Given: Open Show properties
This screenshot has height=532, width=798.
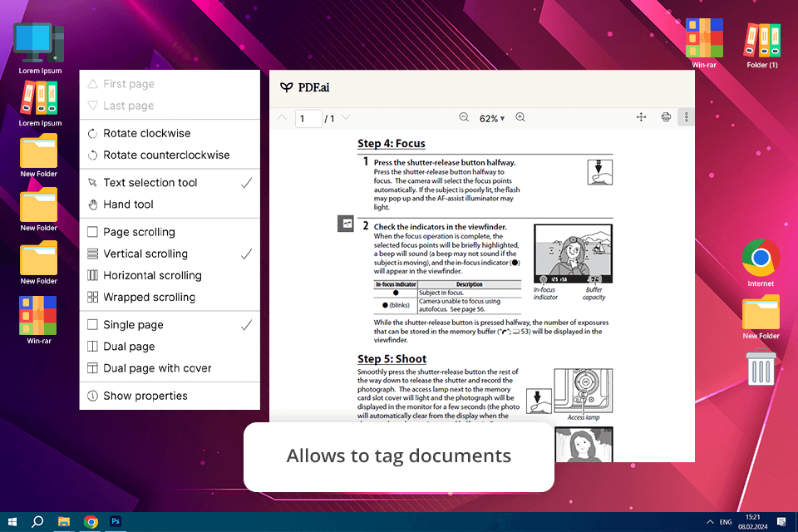Looking at the screenshot, I should 170,396.
